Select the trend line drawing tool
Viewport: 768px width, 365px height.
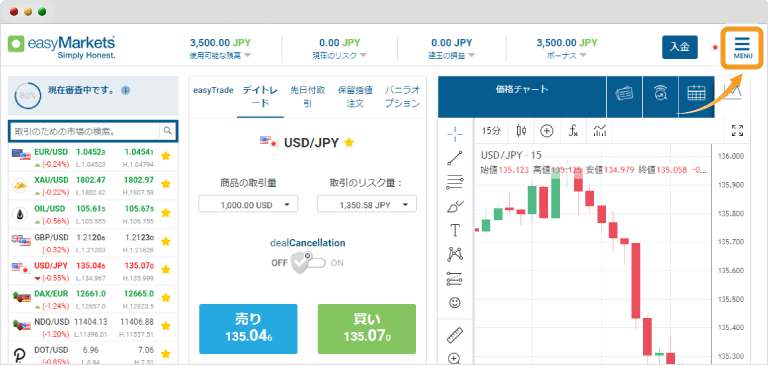click(455, 158)
